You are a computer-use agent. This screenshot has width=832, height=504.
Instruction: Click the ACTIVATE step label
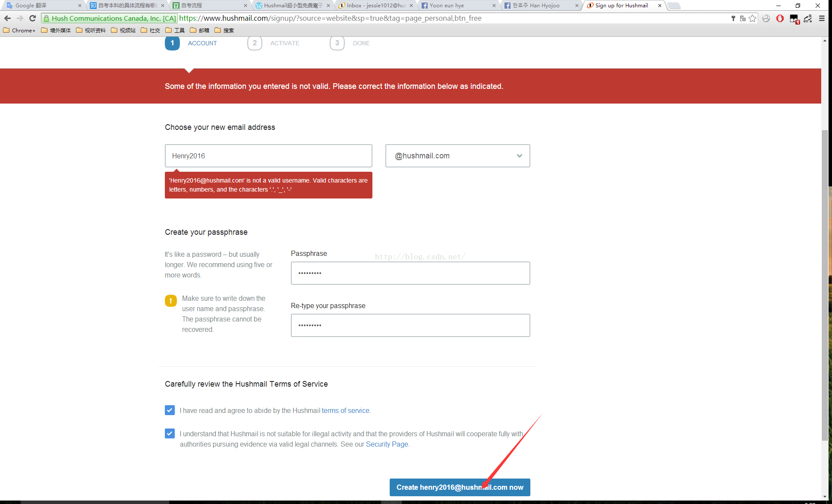point(285,43)
